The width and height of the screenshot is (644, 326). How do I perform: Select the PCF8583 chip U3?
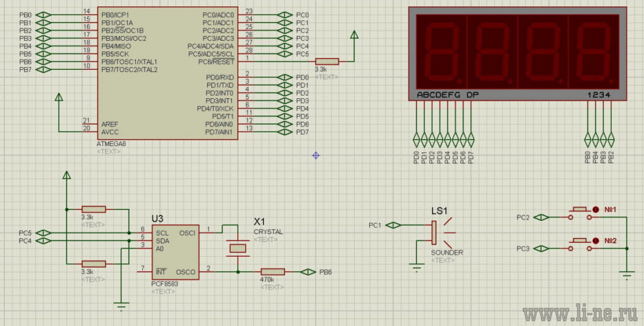[x=175, y=252]
